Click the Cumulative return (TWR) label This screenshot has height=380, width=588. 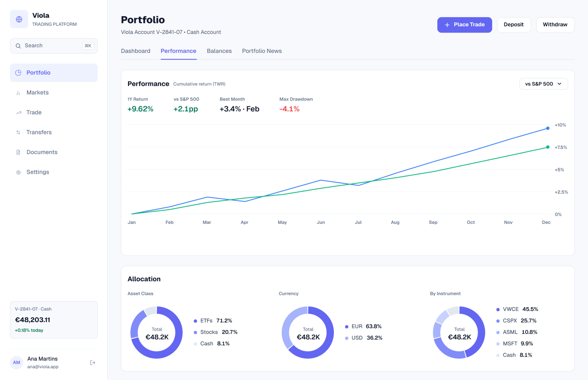199,84
